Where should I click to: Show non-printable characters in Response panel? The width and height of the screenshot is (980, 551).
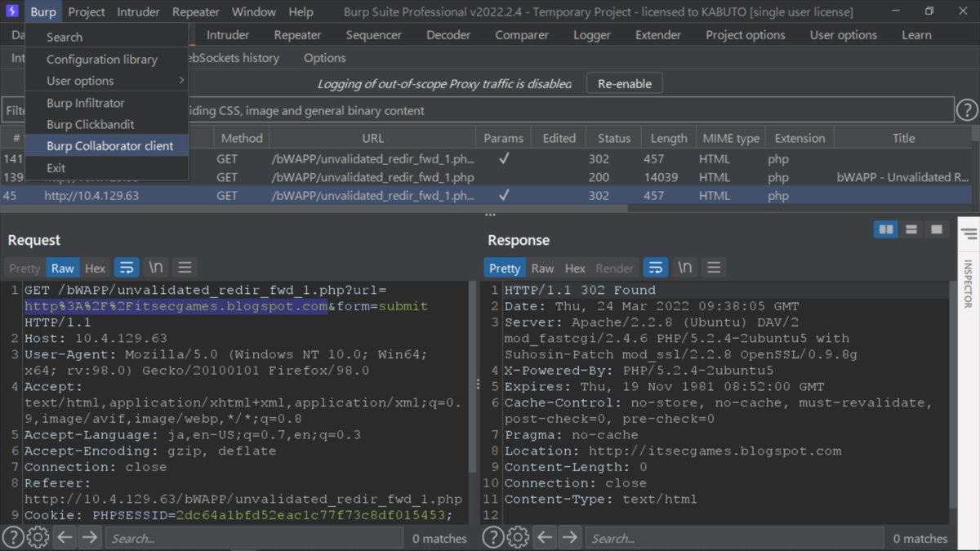684,268
